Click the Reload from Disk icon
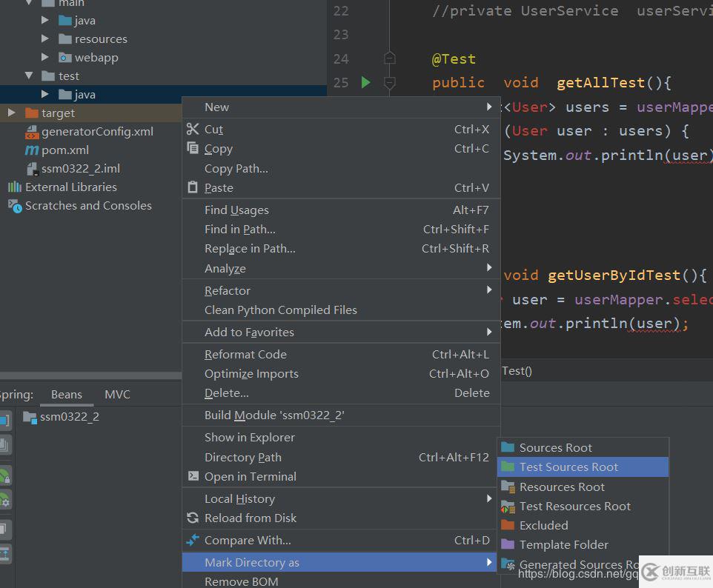 point(193,518)
